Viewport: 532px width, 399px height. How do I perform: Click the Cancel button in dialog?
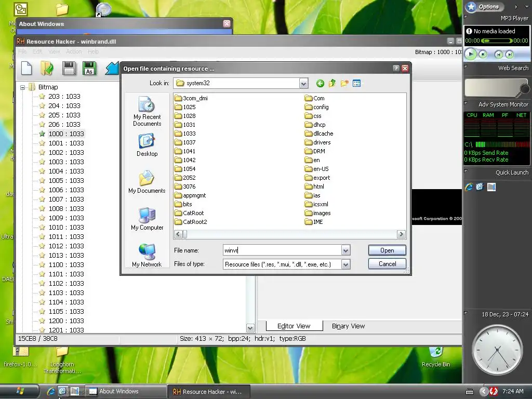[x=387, y=264]
